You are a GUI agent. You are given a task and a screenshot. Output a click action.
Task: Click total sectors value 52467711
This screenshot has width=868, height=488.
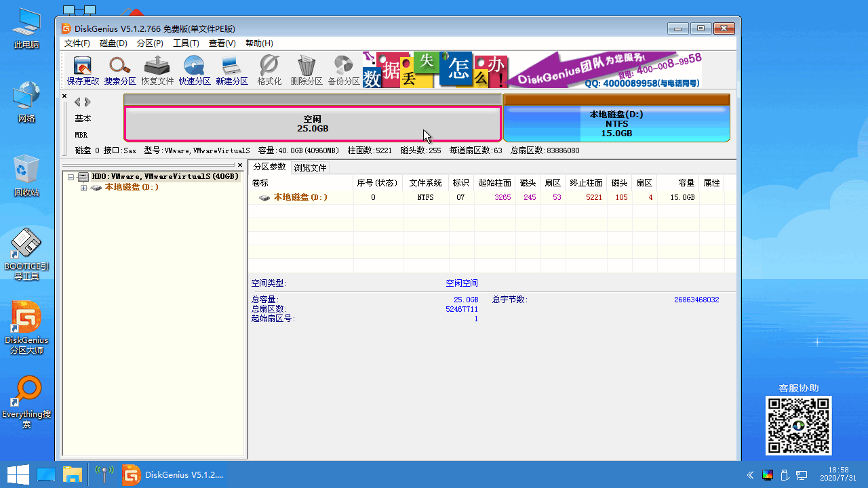point(462,309)
